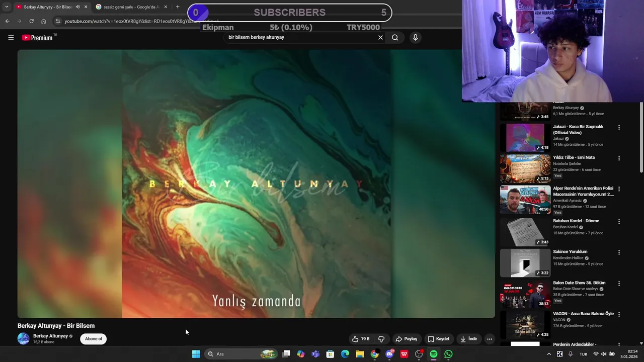Open Balon Date Show 36. Bölüm
The height and width of the screenshot is (362, 644).
point(579,283)
